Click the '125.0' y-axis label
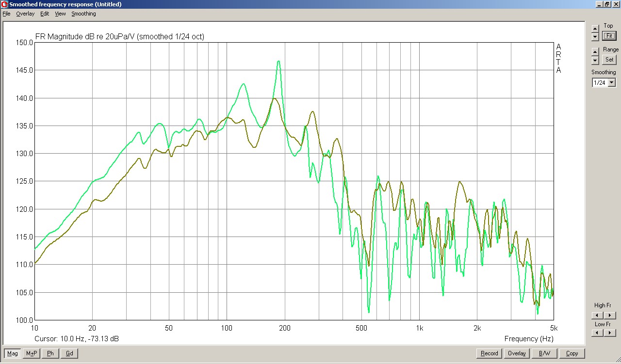This screenshot has height=364, width=621. point(25,181)
